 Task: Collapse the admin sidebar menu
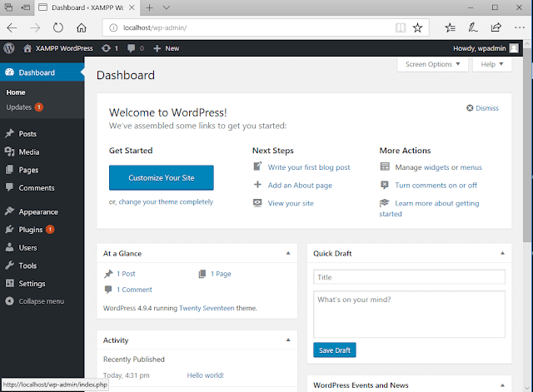pos(35,301)
